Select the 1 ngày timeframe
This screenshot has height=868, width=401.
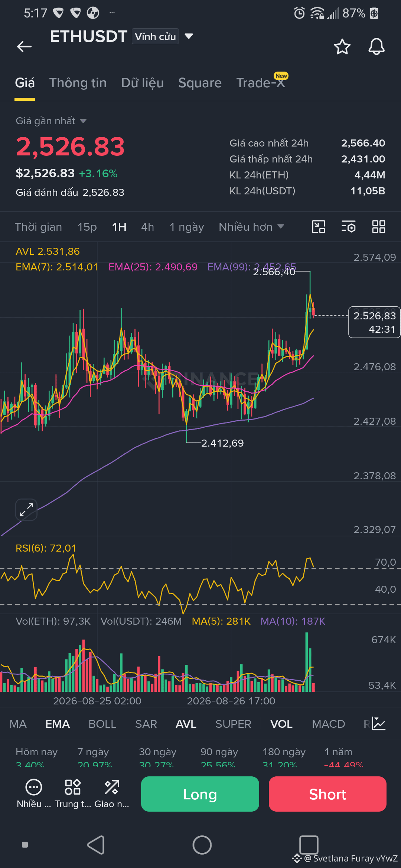coord(187,227)
